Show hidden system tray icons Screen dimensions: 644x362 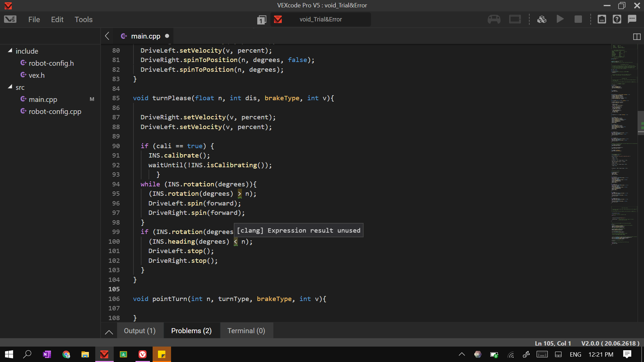pyautogui.click(x=462, y=354)
